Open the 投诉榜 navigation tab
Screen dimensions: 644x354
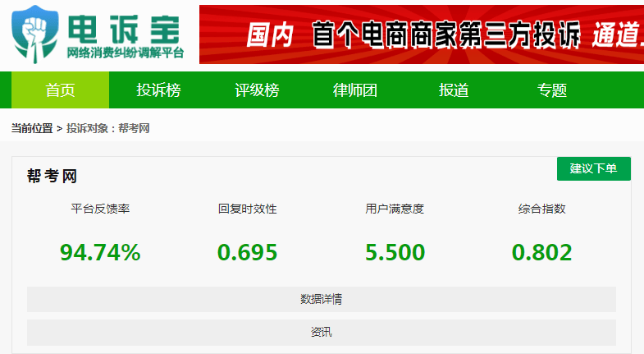pos(158,90)
